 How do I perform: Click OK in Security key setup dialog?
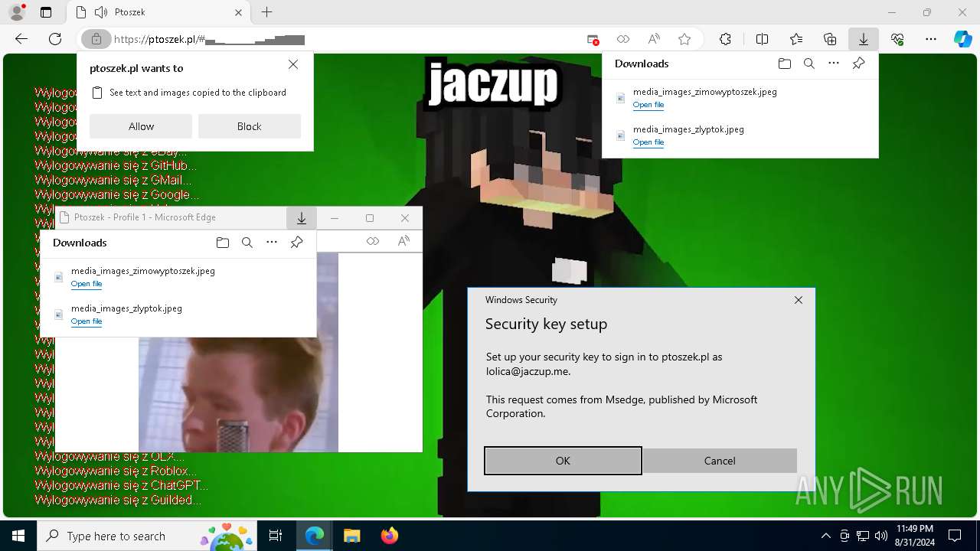[563, 461]
